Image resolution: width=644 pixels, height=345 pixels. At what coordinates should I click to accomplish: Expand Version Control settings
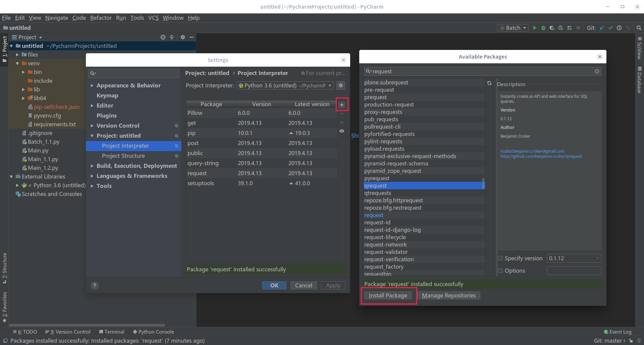tap(92, 126)
